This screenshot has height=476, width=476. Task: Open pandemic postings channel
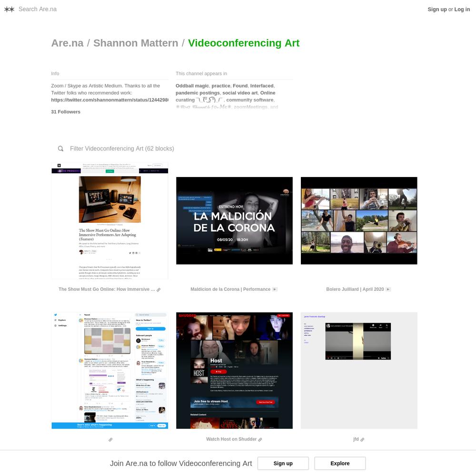click(198, 93)
